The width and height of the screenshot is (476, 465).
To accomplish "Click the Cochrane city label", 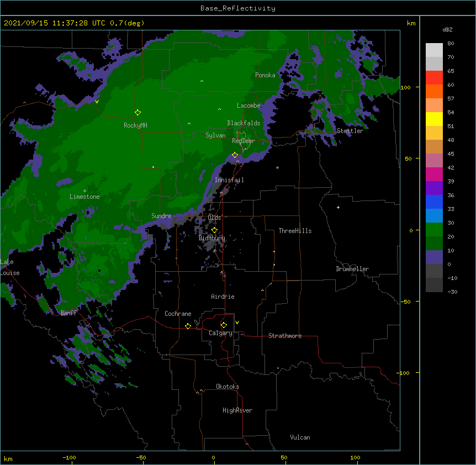I will click(x=178, y=314).
